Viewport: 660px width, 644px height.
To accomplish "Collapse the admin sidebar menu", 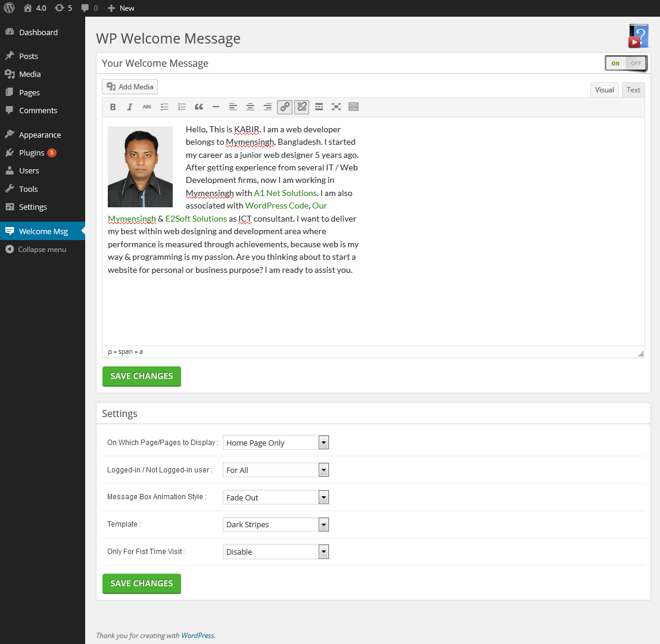I will (x=36, y=250).
